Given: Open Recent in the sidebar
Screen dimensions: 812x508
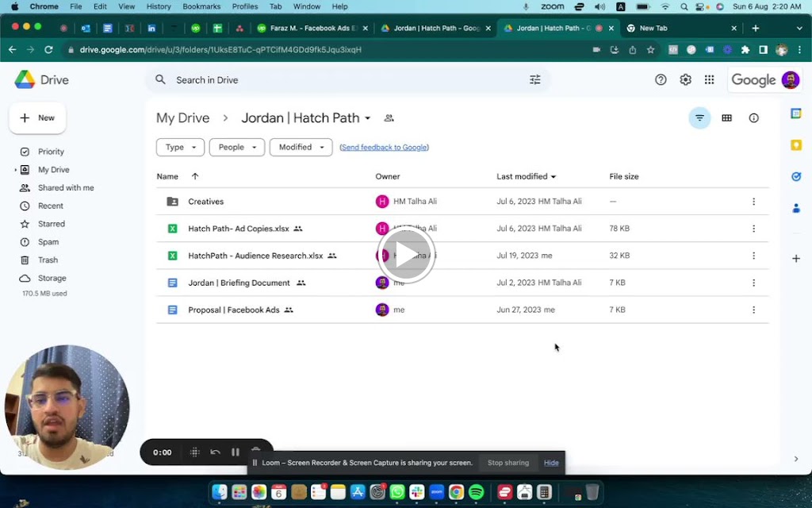Looking at the screenshot, I should pyautogui.click(x=50, y=206).
